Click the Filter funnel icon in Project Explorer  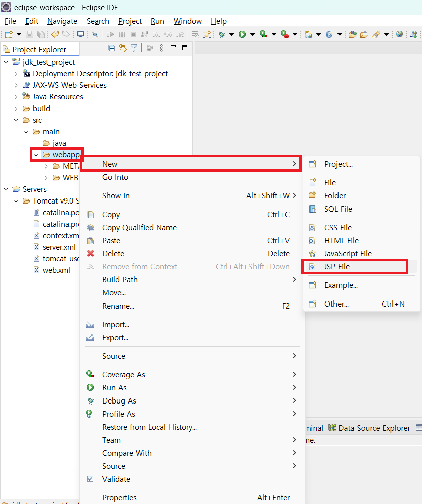coord(134,48)
